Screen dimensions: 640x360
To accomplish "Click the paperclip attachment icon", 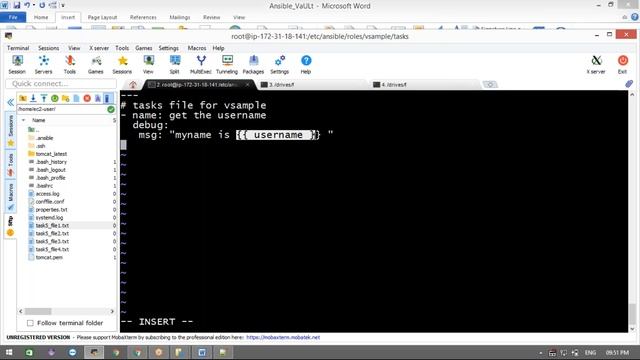I will 629,84.
